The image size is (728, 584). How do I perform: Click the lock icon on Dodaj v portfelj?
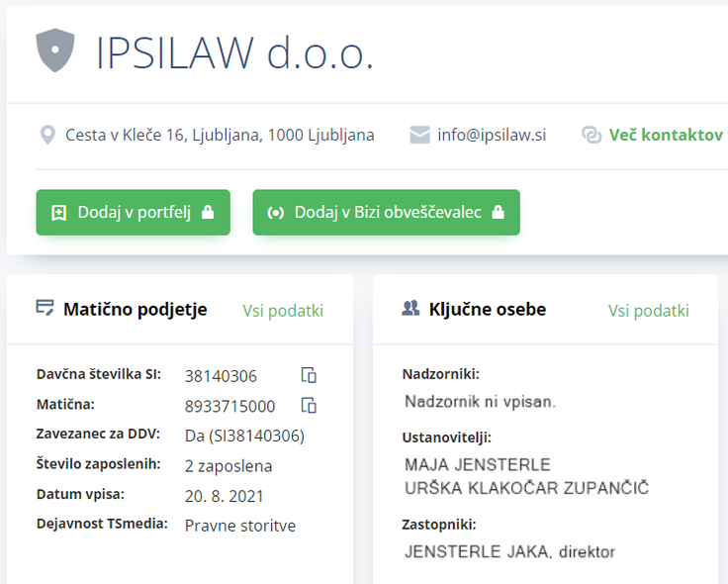208,213
